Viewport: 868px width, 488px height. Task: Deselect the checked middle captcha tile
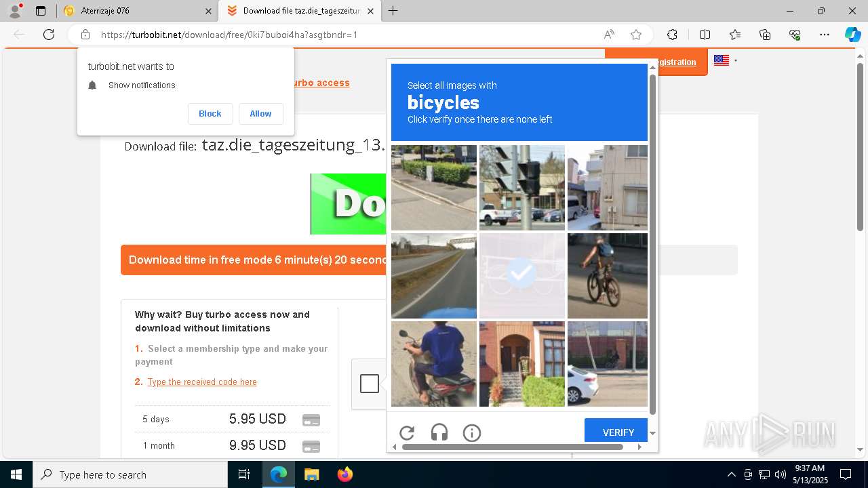tap(521, 275)
